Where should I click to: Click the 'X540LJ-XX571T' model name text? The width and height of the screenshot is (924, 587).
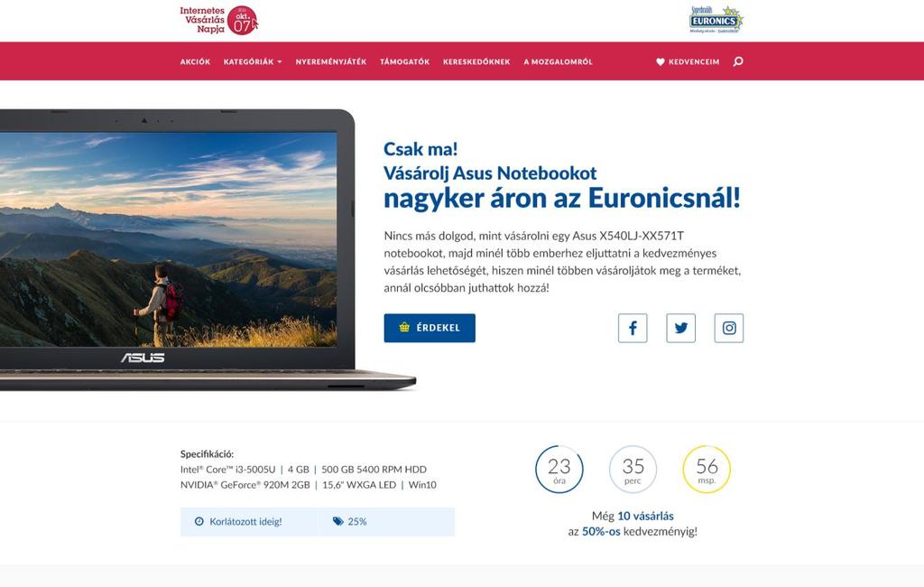click(x=642, y=236)
